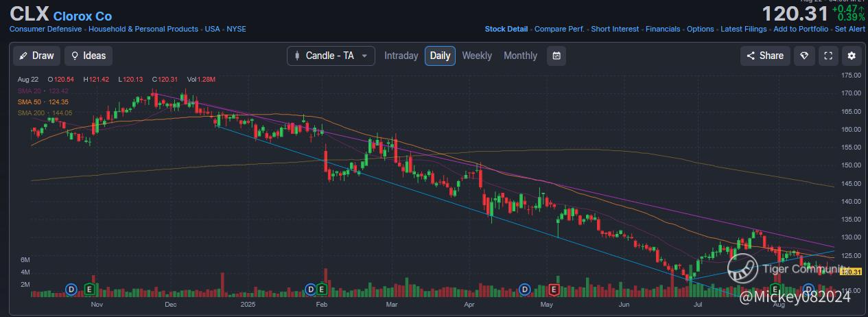Click the 150.00 price axis label
Screen dimensions: 868x317
pos(852,165)
